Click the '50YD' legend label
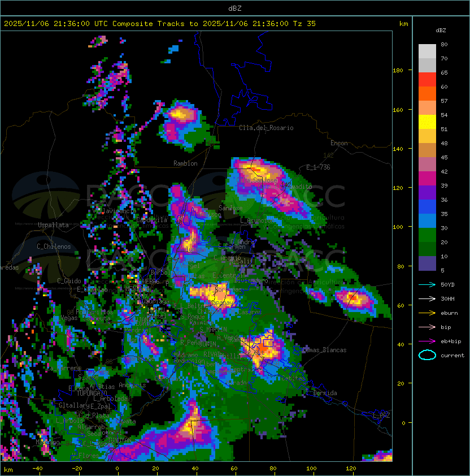The image size is (470, 476). click(447, 285)
